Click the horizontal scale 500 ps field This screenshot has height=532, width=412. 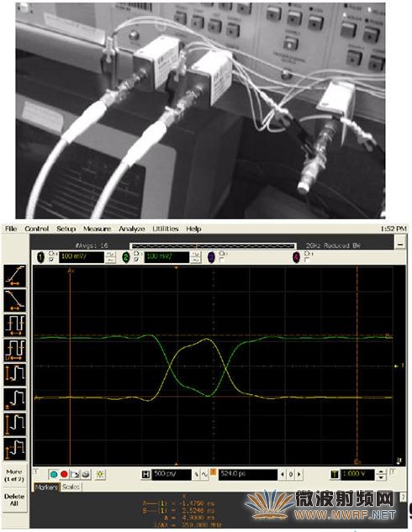pyautogui.click(x=172, y=474)
